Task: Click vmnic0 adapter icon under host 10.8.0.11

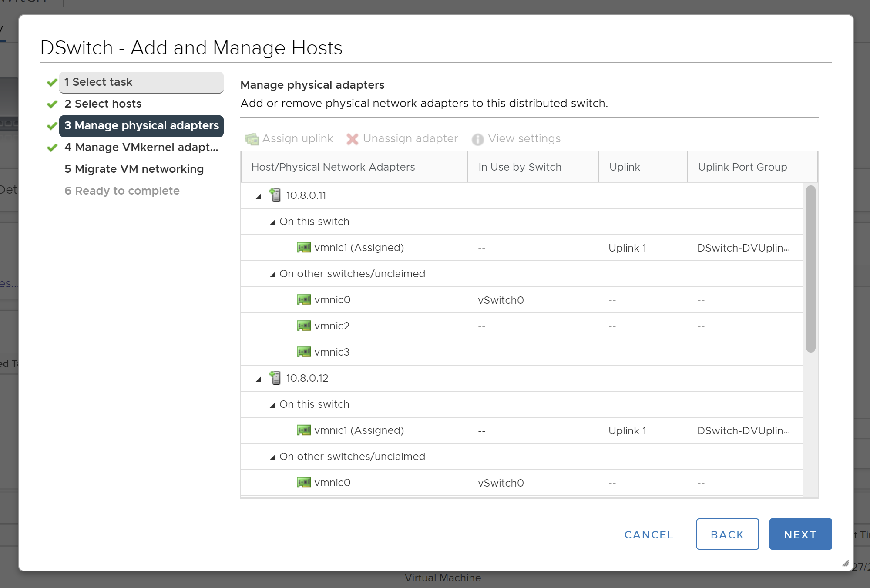Action: (x=303, y=299)
